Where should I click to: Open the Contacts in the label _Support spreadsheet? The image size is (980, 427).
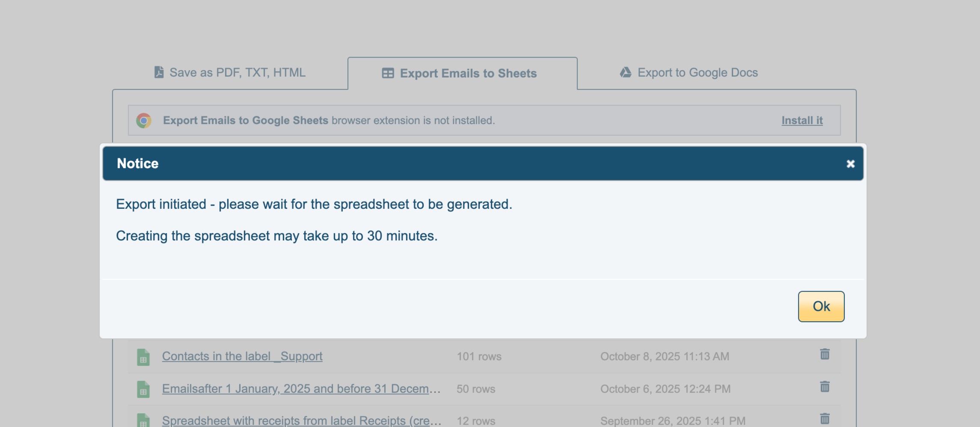coord(242,356)
